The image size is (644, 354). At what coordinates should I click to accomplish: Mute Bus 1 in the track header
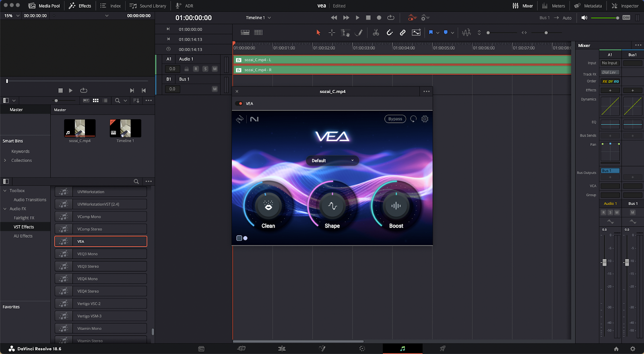tap(215, 89)
